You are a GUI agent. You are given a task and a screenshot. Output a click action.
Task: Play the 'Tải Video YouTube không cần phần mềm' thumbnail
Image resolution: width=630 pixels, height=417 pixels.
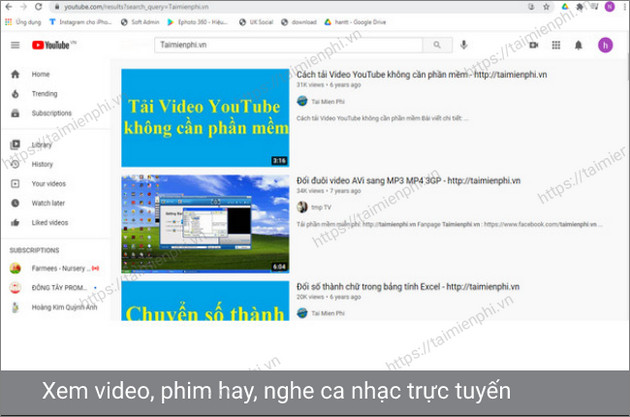coord(205,118)
